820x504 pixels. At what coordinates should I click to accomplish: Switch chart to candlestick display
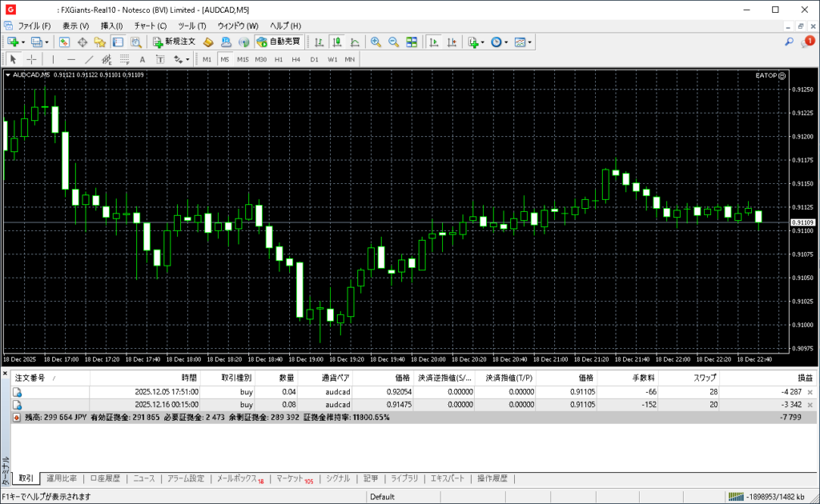[x=336, y=42]
